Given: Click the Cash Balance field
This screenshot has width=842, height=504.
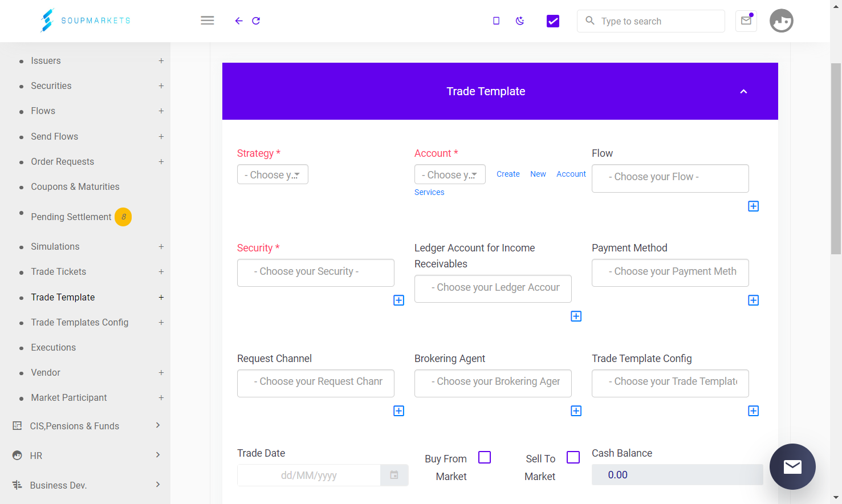Looking at the screenshot, I should 677,475.
